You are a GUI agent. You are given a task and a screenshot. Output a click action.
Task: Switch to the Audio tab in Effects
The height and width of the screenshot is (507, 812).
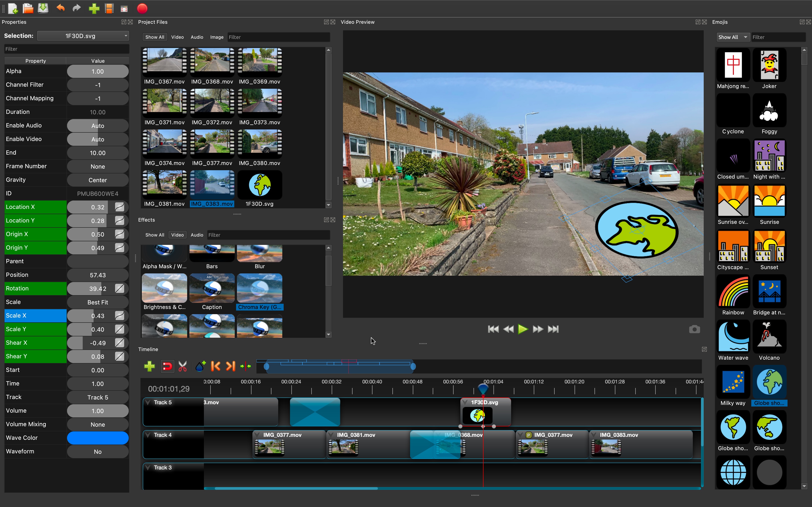pyautogui.click(x=197, y=235)
